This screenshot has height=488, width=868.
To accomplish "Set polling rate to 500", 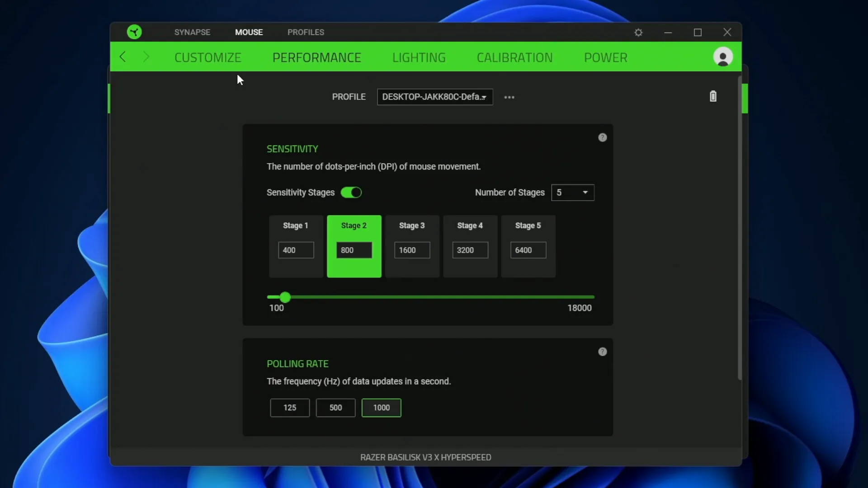I will click(335, 408).
